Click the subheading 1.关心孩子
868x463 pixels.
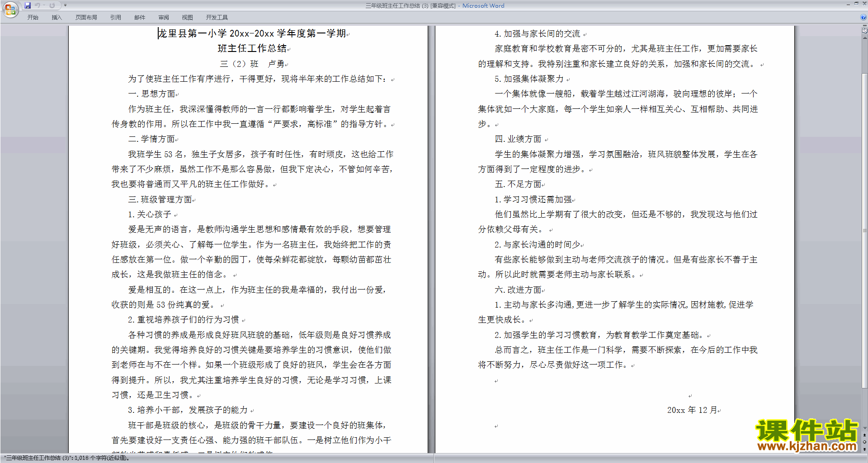[x=150, y=215]
